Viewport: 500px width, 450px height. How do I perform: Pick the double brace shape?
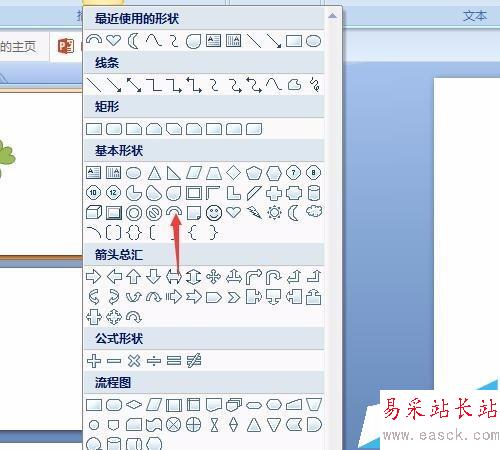coord(134,233)
